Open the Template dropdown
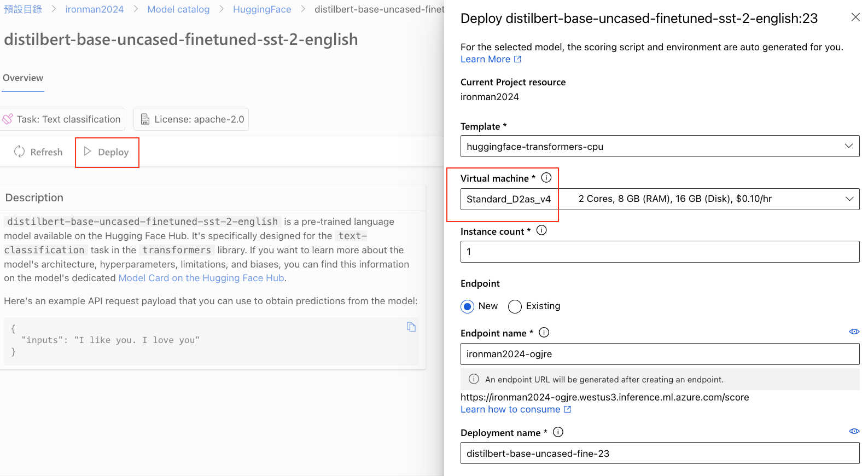 [x=660, y=146]
